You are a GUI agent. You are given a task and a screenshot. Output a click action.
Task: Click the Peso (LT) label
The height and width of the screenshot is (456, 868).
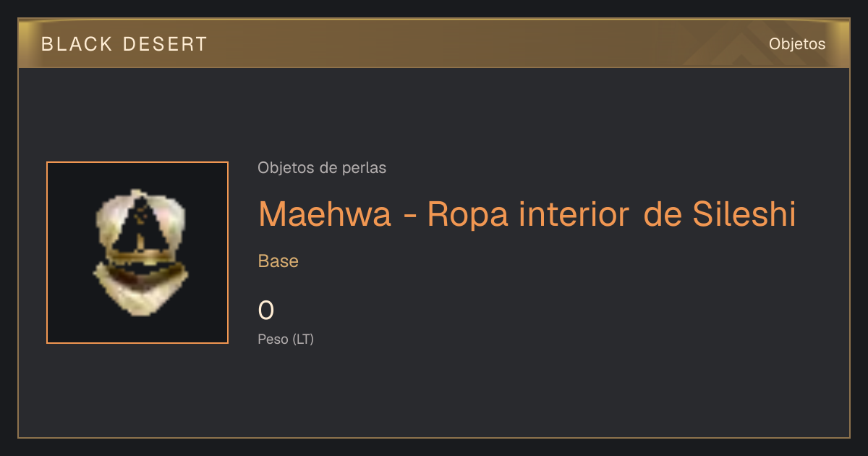coord(286,339)
